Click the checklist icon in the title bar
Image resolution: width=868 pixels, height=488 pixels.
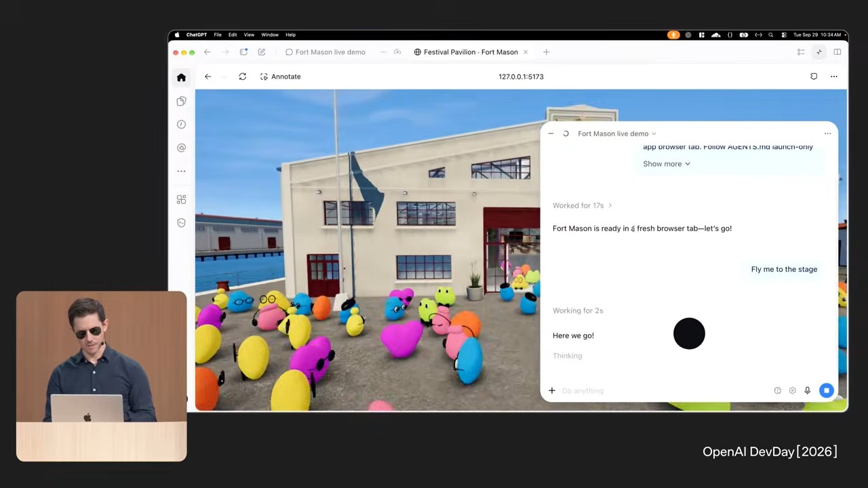801,52
